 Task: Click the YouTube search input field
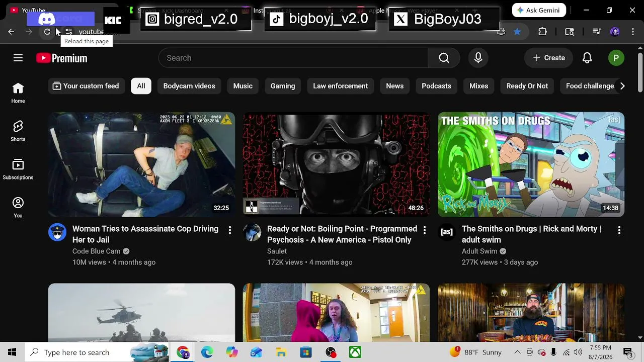293,58
